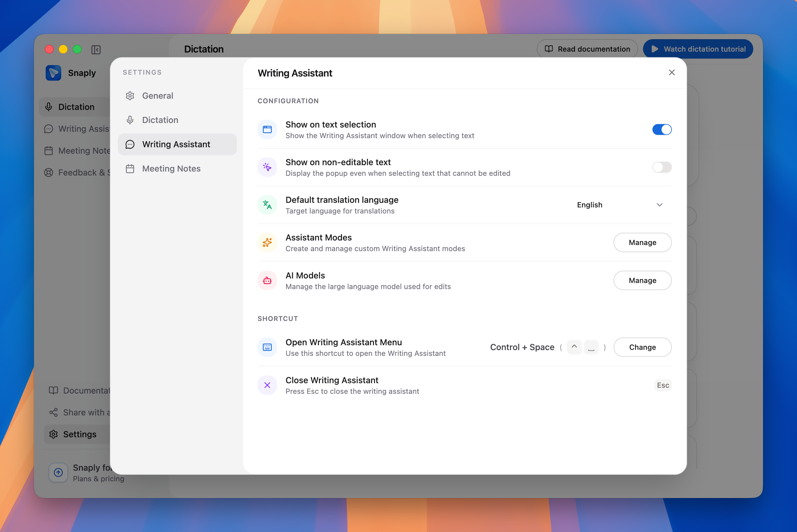
Task: Disable the Show on text selection toggle
Action: (662, 130)
